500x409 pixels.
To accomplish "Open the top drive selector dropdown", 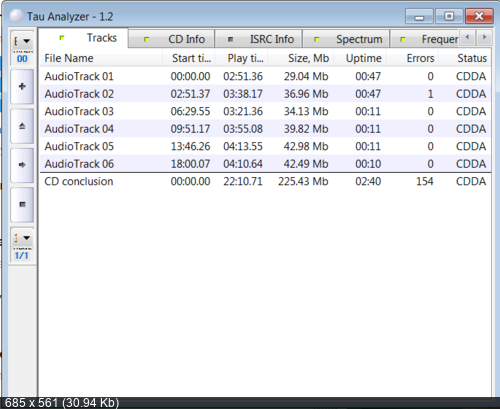I will click(22, 41).
